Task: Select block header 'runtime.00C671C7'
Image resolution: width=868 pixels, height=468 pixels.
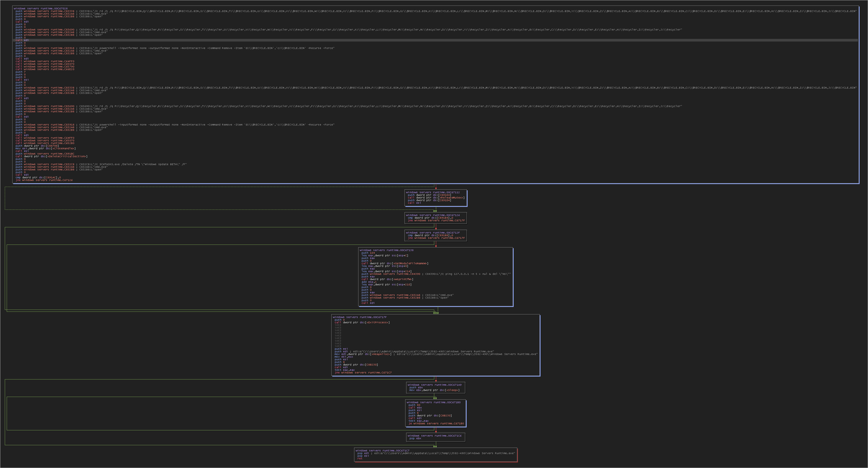Action: click(382, 450)
